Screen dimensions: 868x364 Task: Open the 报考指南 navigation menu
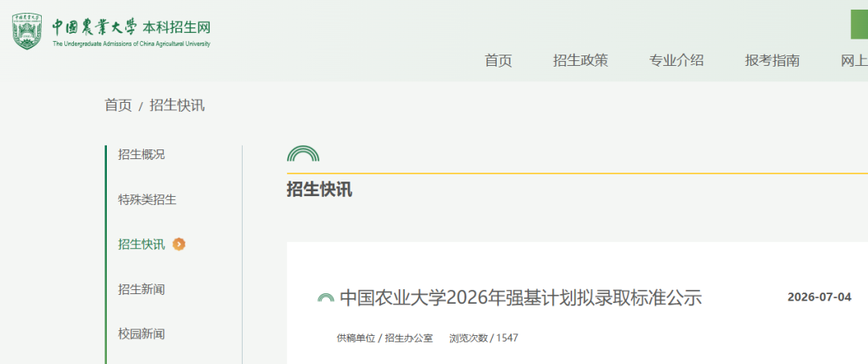pos(772,60)
